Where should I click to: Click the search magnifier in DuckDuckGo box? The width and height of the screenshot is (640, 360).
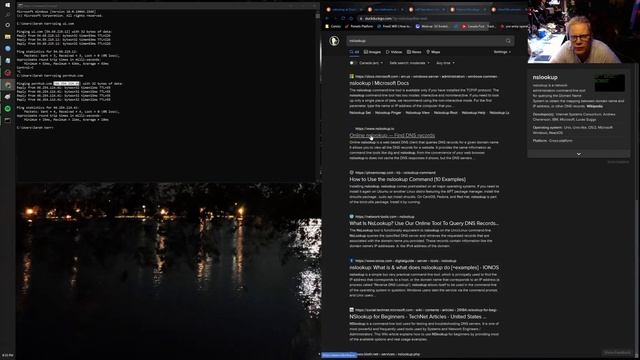508,41
